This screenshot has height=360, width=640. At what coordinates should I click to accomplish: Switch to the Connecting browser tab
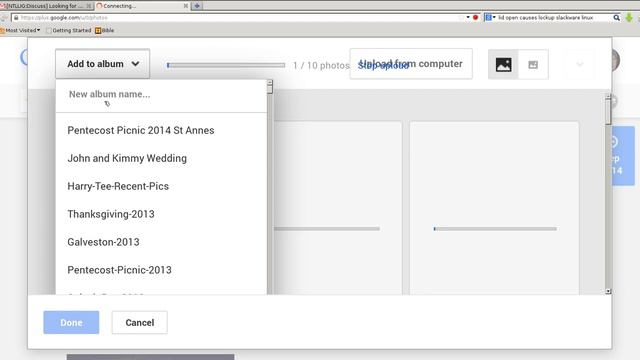142,6
